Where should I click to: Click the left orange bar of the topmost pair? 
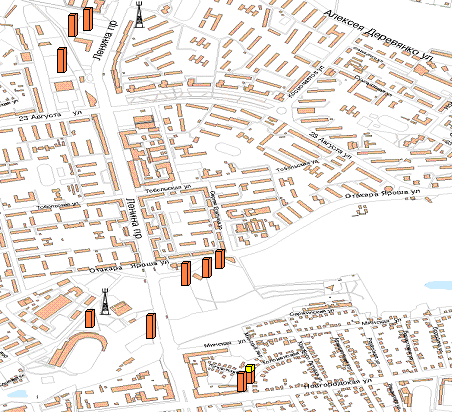(73, 25)
